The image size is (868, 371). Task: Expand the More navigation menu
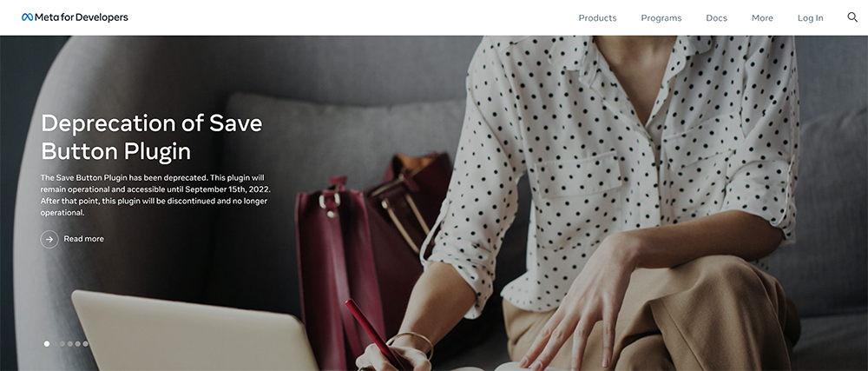762,17
